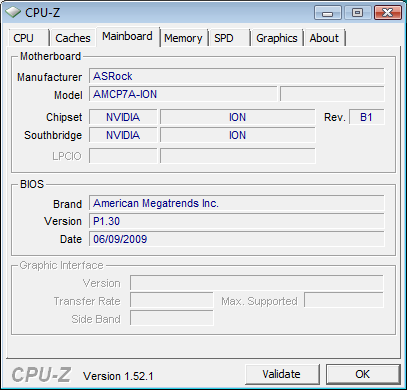Click the Rev. field showing B1

click(x=367, y=117)
